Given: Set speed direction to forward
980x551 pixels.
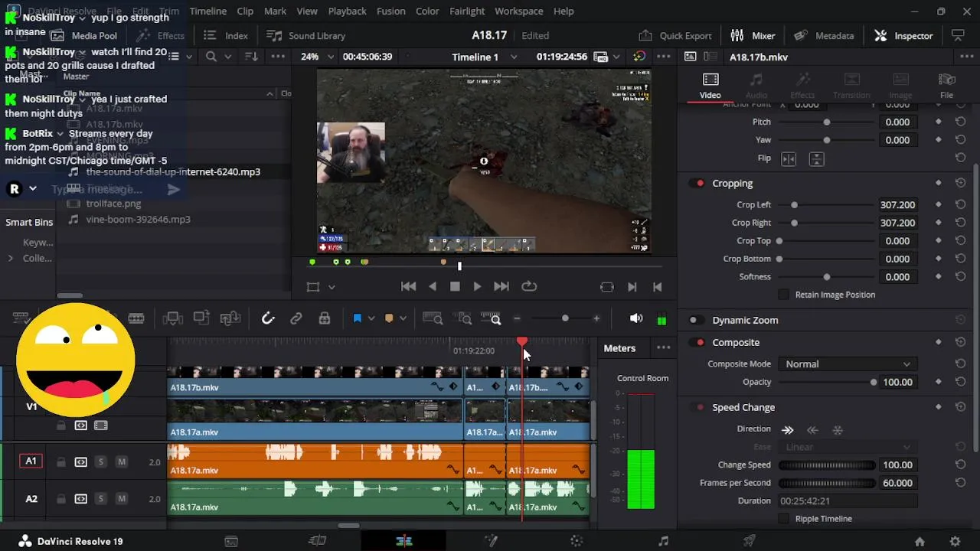Looking at the screenshot, I should tap(787, 430).
